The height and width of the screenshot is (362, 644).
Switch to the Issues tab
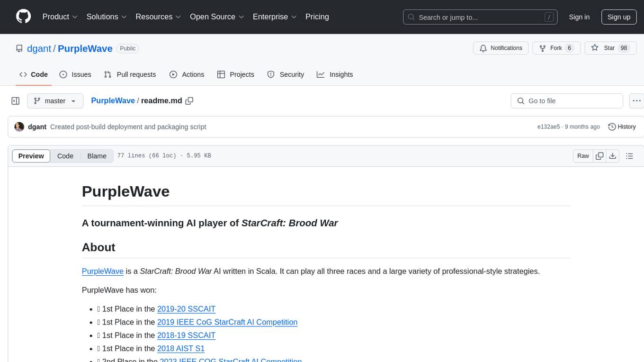pos(75,74)
